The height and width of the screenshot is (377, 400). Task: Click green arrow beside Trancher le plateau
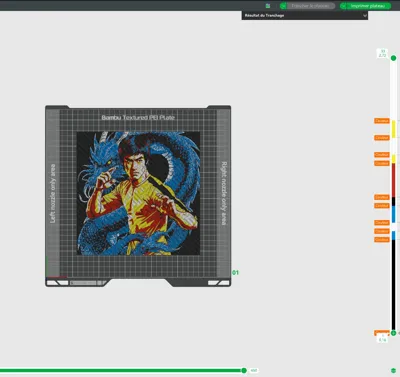[283, 6]
